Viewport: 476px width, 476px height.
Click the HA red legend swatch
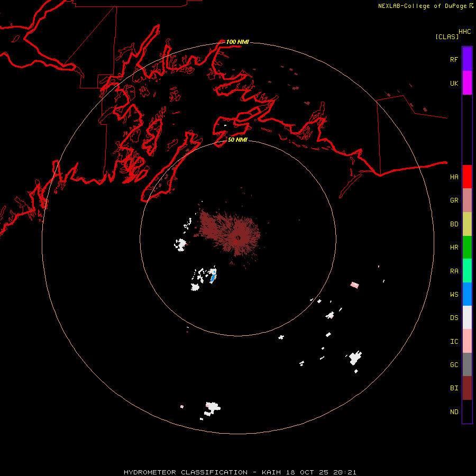tap(467, 177)
